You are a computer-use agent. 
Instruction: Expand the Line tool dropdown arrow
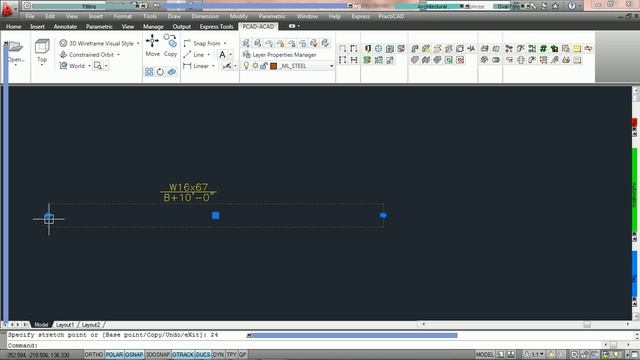point(209,55)
